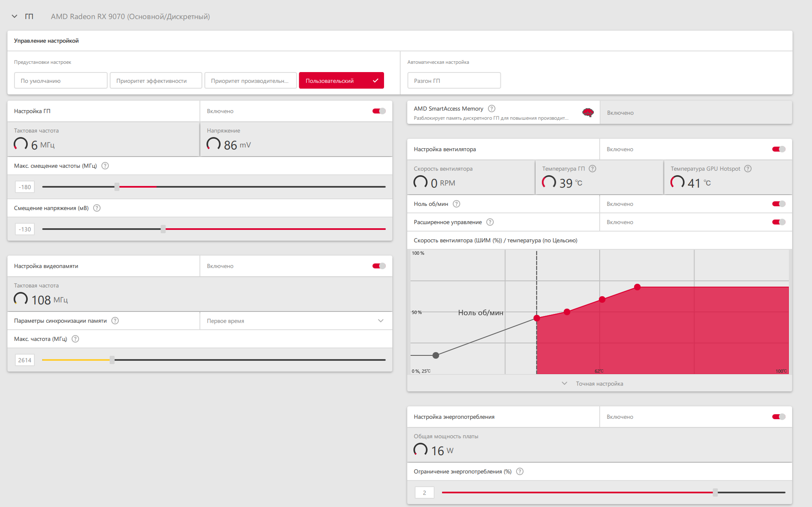Open the Первое время memory timing dropdown
Viewport: 812px width, 507px height.
click(x=296, y=321)
